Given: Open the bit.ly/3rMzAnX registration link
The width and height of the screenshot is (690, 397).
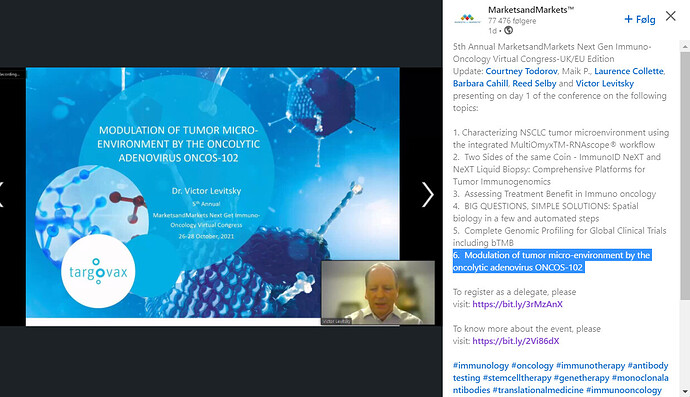Looking at the screenshot, I should pos(518,304).
